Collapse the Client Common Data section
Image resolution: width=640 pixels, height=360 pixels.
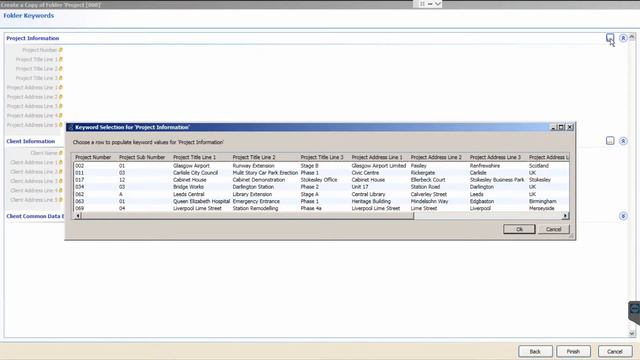623,216
